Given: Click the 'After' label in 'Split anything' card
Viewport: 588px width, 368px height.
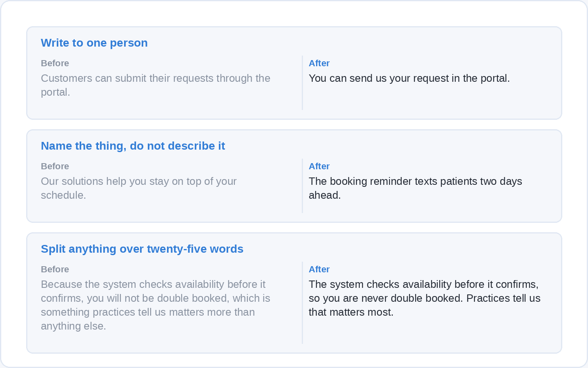Looking at the screenshot, I should [x=319, y=269].
